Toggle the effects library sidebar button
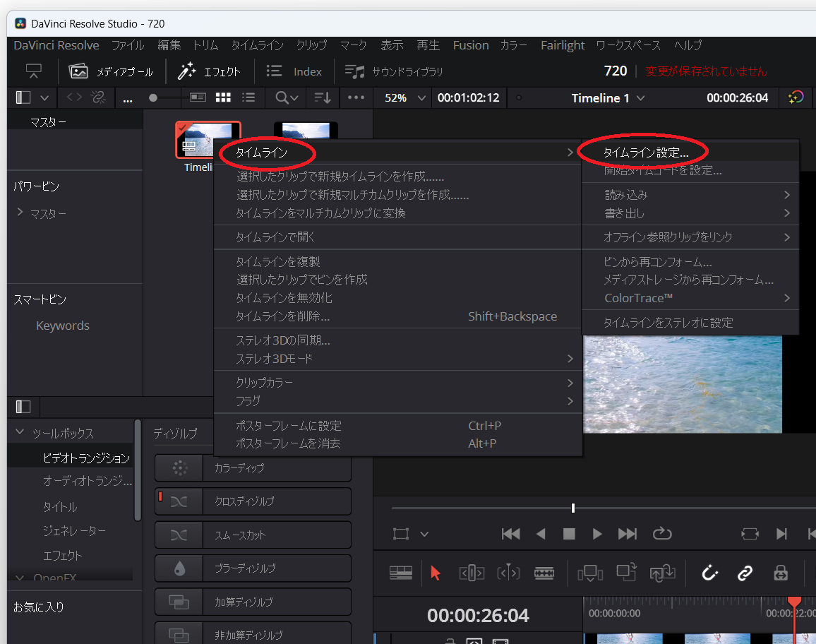This screenshot has height=644, width=816. (23, 407)
